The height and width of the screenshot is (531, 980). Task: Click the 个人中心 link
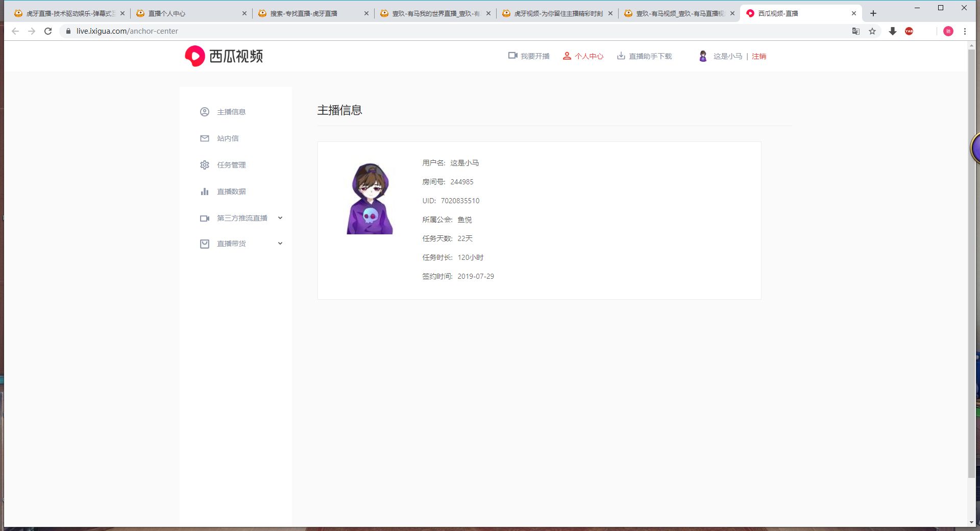tap(583, 56)
